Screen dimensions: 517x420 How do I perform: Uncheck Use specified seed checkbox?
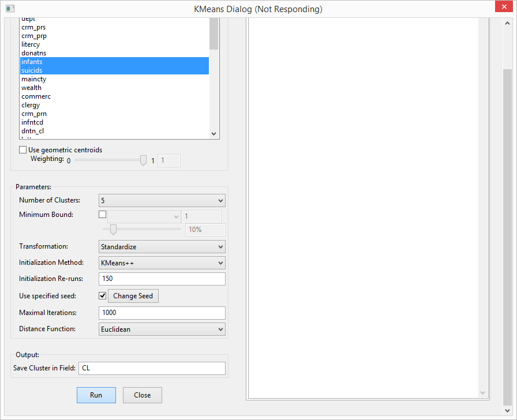click(103, 296)
